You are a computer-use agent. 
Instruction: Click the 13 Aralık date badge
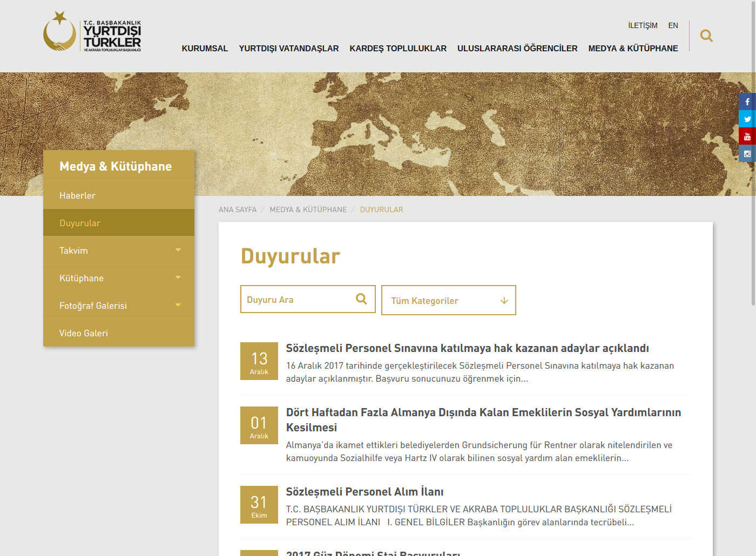(x=259, y=361)
